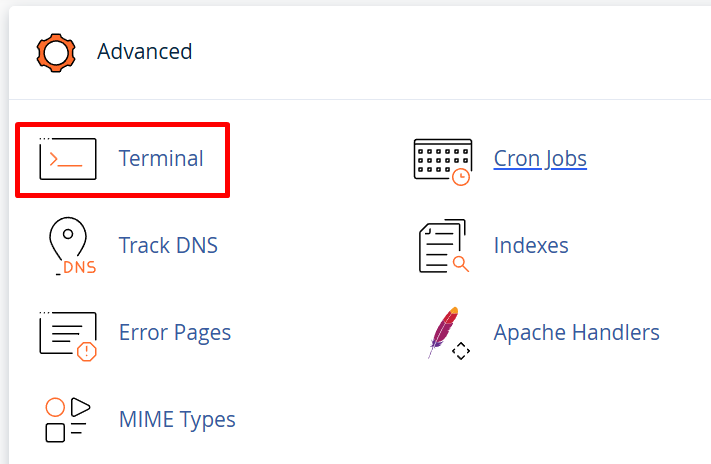Screen dimensions: 711x464
Task: Open the Indexes documents icon
Action: click(444, 246)
